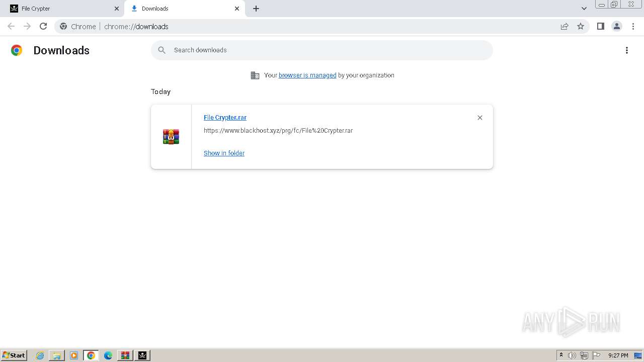Click the volume speaker tray icon
This screenshot has width=644, height=362.
(572, 355)
